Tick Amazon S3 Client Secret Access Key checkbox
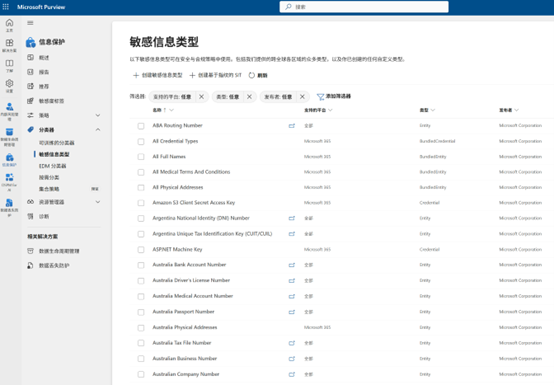This screenshot has width=554, height=385. [x=141, y=203]
